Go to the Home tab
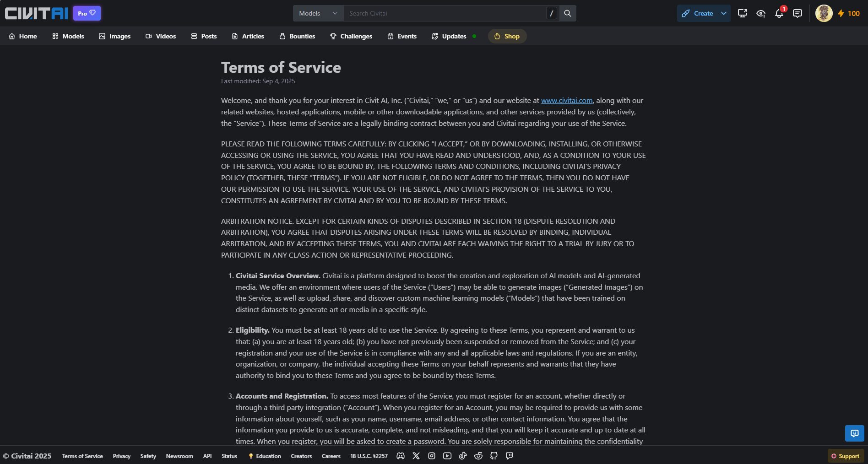Screen dimensions: 868x464 (23, 36)
